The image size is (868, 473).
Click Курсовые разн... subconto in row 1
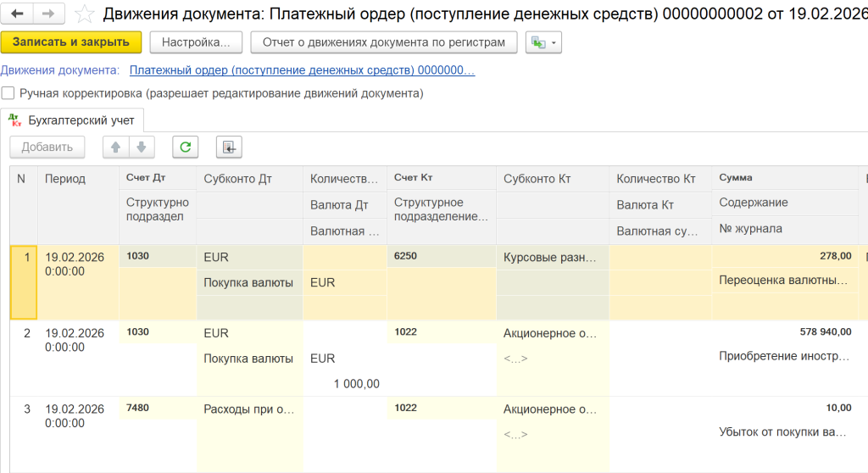(553, 258)
